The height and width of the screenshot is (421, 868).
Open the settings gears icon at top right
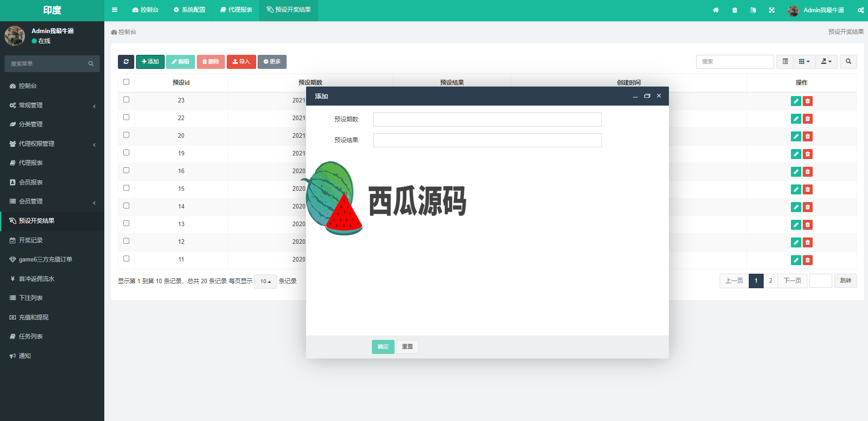[860, 10]
